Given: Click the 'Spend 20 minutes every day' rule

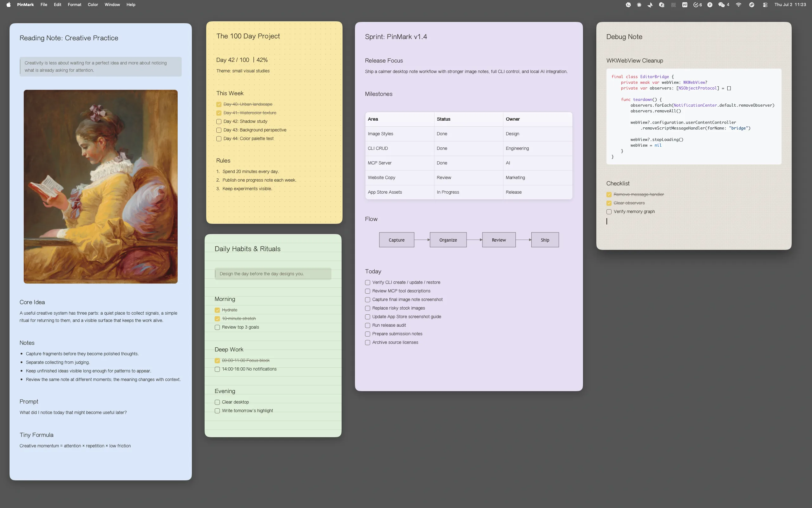Looking at the screenshot, I should (251, 172).
